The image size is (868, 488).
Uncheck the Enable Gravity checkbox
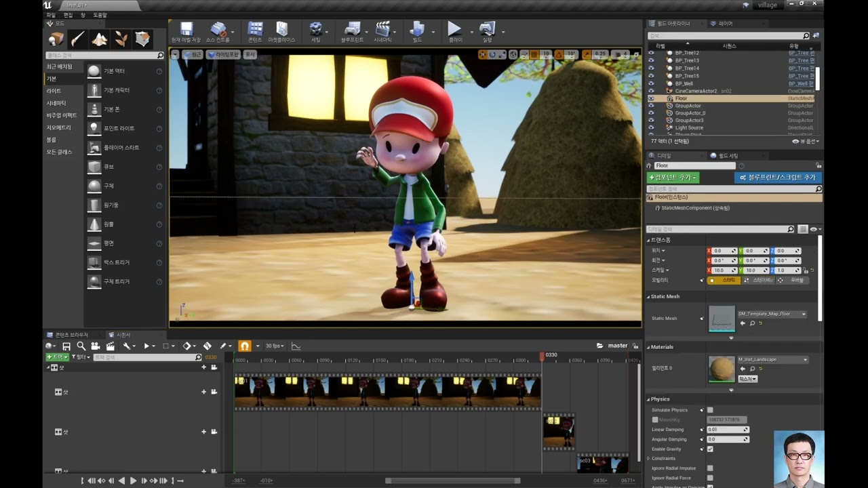click(710, 449)
